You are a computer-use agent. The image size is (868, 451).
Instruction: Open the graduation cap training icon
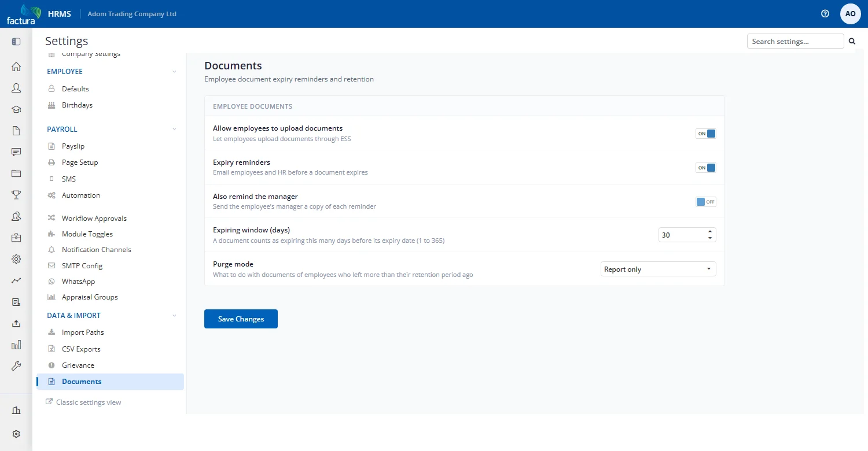pos(16,109)
